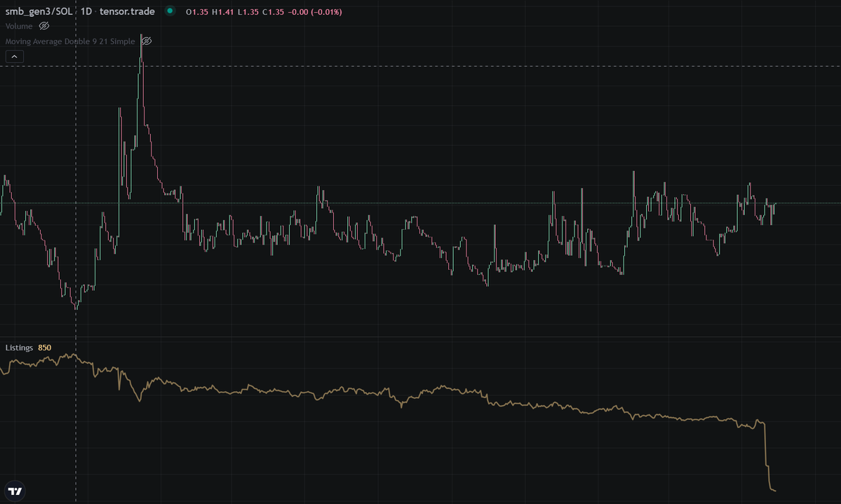Screen dimensions: 841x504
Task: Click the Listings pane label
Action: pyautogui.click(x=20, y=348)
